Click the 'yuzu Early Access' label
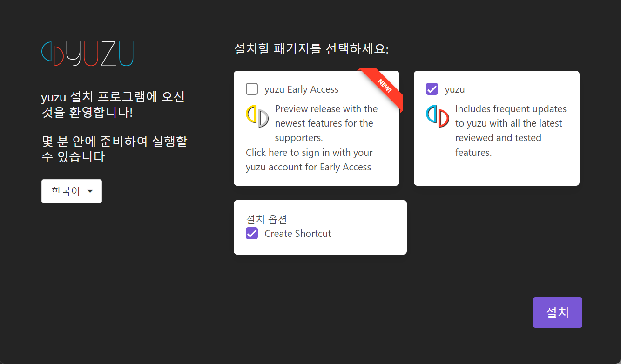The width and height of the screenshot is (621, 364). [302, 89]
